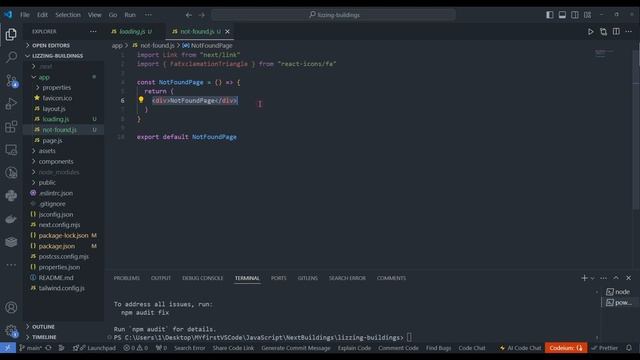Open Remote Explorer view
This screenshot has height=360, width=640.
tap(11, 150)
